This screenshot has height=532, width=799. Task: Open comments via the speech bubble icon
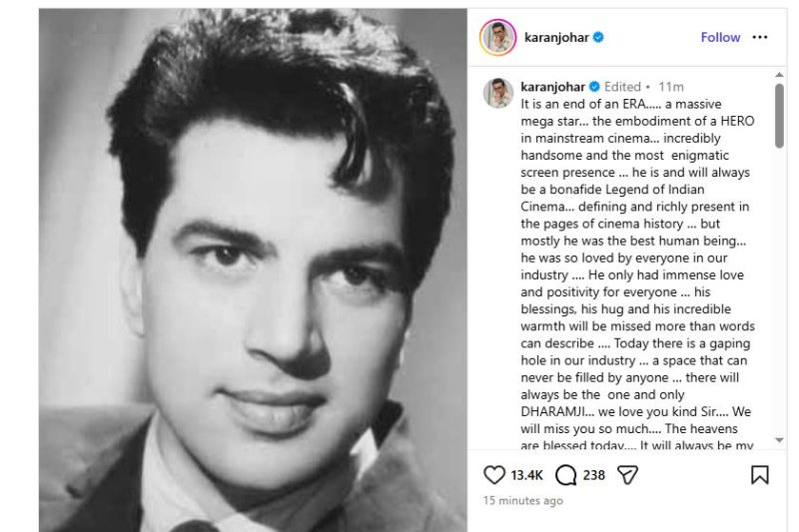[x=565, y=475]
